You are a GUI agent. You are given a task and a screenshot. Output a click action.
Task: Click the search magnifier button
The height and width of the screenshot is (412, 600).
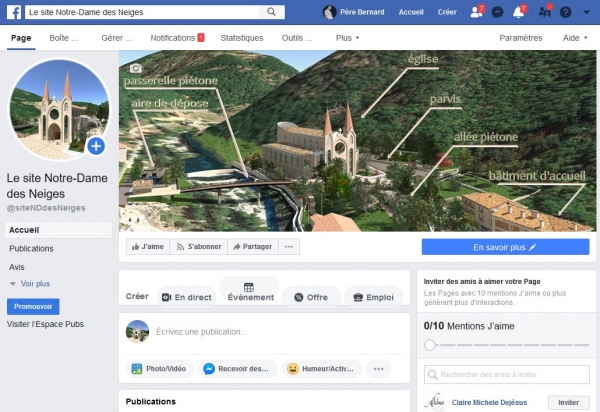(271, 12)
